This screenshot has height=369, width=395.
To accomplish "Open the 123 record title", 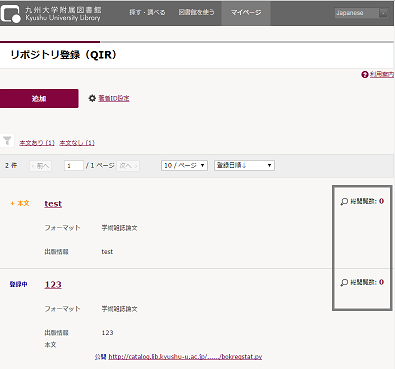I will tap(53, 285).
